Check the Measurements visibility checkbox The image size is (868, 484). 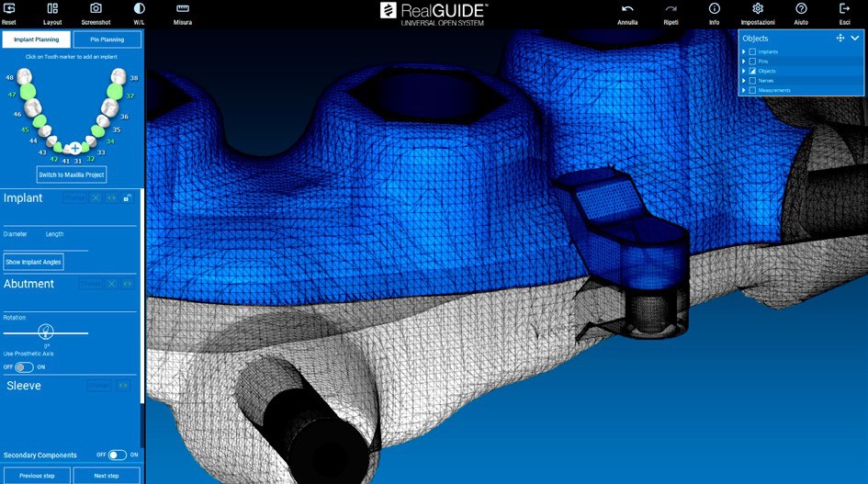[x=752, y=90]
